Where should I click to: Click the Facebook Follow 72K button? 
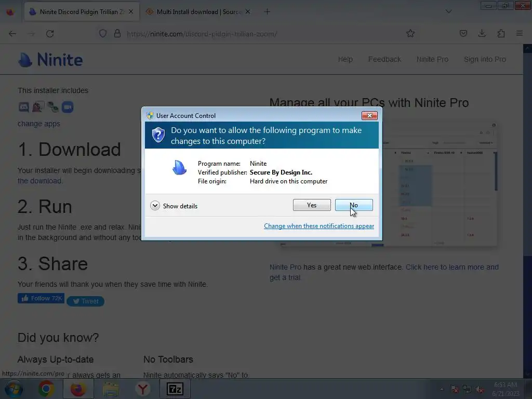point(41,298)
